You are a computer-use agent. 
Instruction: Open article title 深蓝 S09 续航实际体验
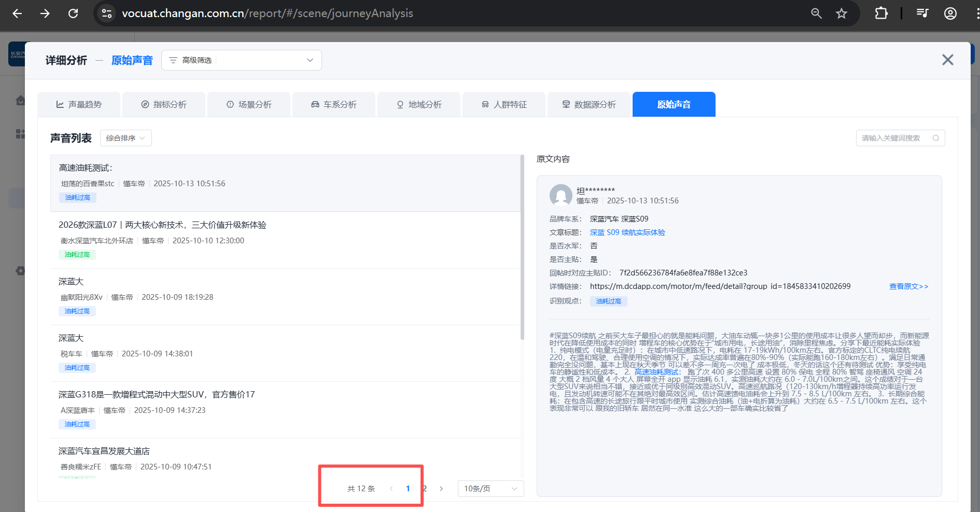627,232
